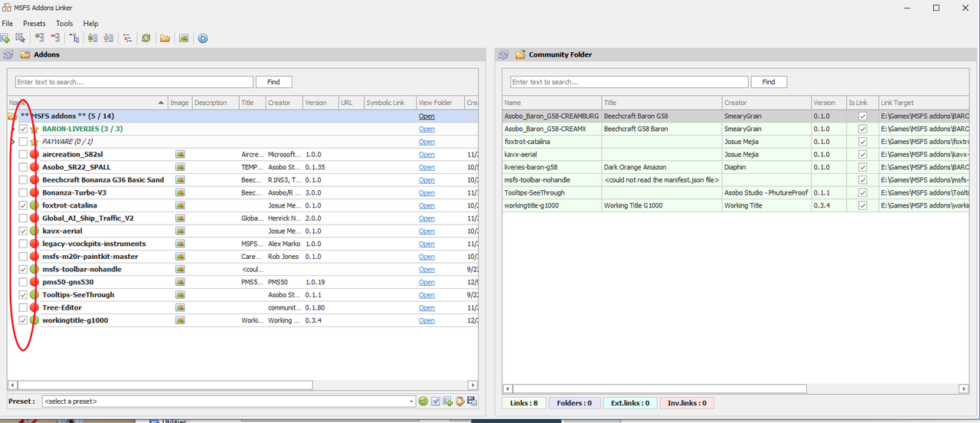Click the Community Folder search text field

point(629,82)
